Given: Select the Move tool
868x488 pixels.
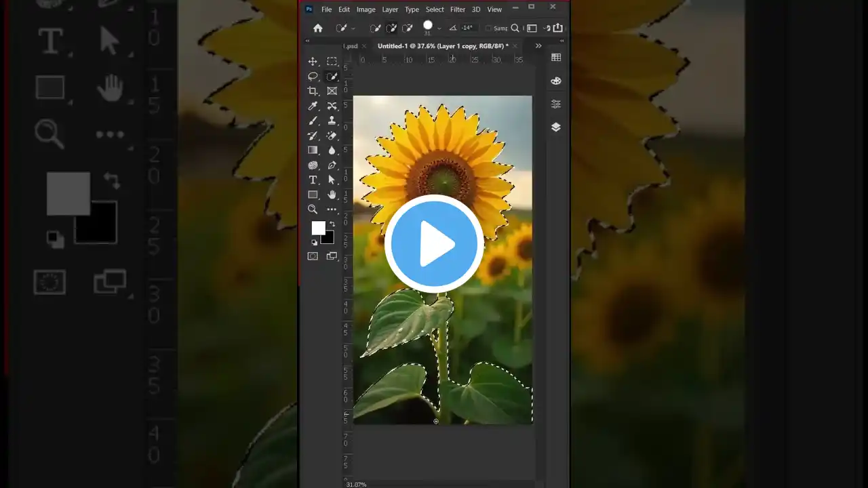Looking at the screenshot, I should click(313, 61).
